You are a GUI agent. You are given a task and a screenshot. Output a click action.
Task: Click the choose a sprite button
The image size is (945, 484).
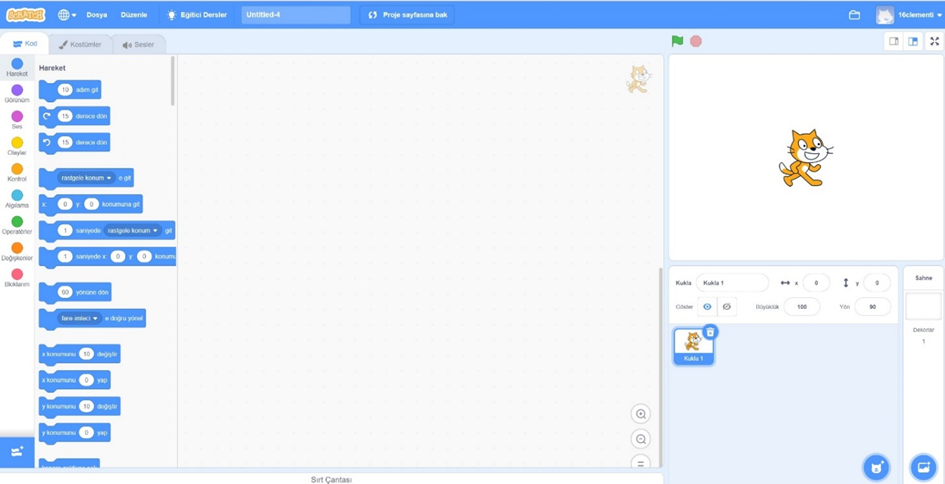point(876,467)
